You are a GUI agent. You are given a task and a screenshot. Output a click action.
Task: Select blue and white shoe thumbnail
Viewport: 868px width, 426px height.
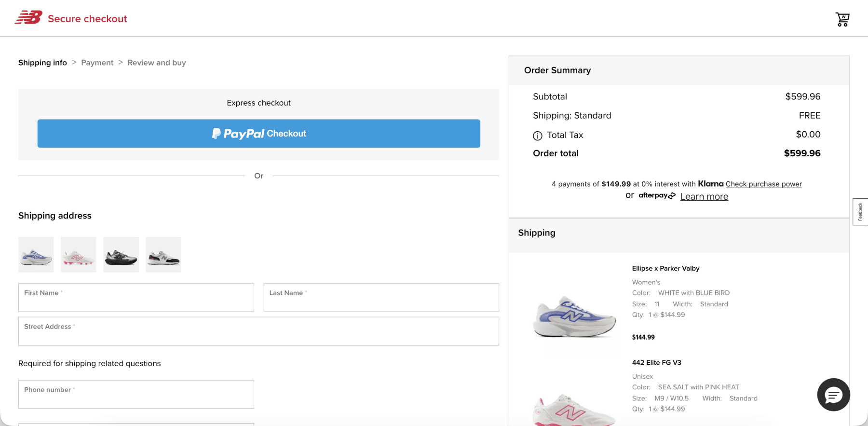coord(36,255)
